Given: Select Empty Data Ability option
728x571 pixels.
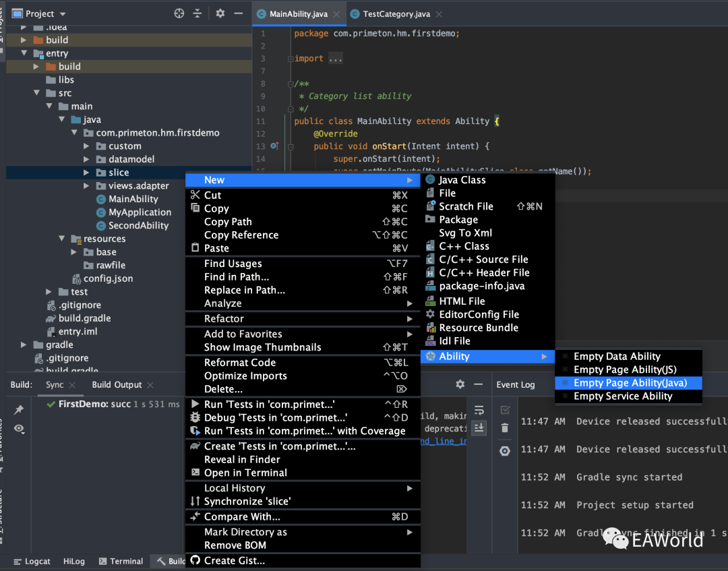Looking at the screenshot, I should pos(629,357).
